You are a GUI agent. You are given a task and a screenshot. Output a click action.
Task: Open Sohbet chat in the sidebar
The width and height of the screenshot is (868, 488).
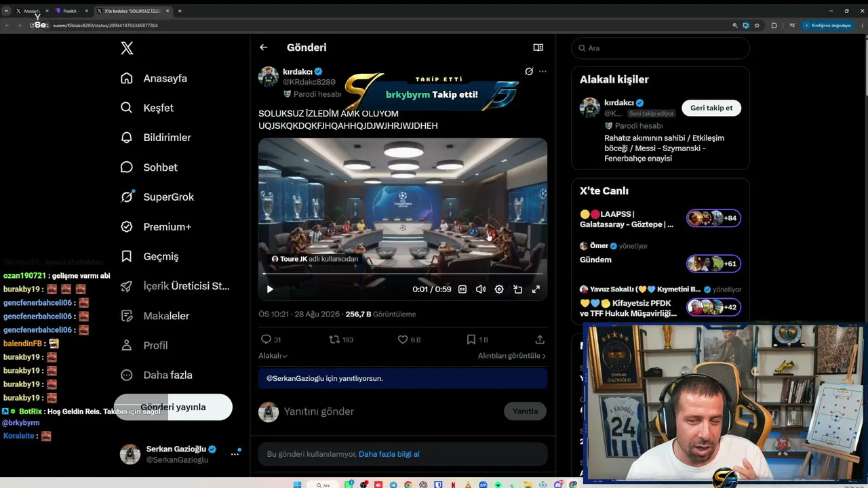tap(149, 167)
